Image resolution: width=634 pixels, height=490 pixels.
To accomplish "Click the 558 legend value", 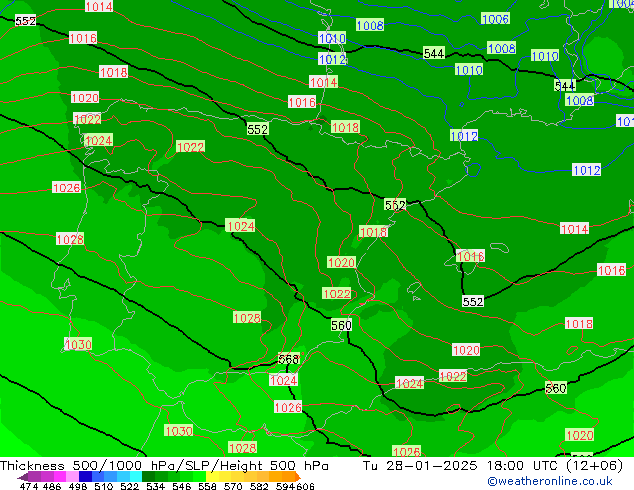I will tap(207, 486).
